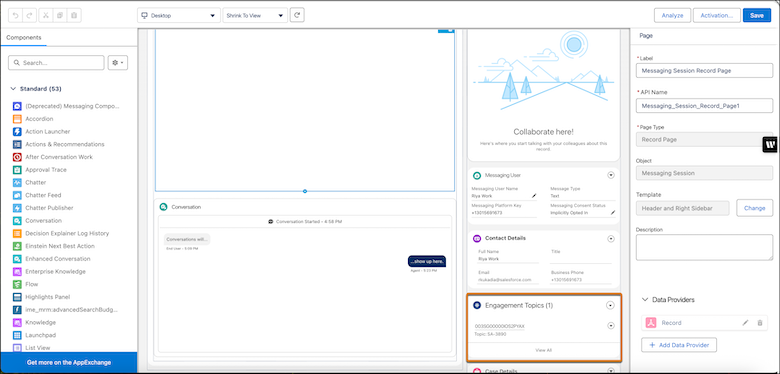Edit Messaging Consent Status pencil icon
This screenshot has height=374, width=780.
coord(613,212)
